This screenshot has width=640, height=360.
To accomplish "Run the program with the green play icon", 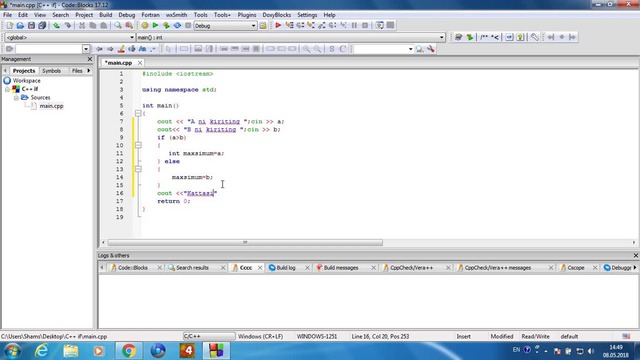I will pos(155,25).
